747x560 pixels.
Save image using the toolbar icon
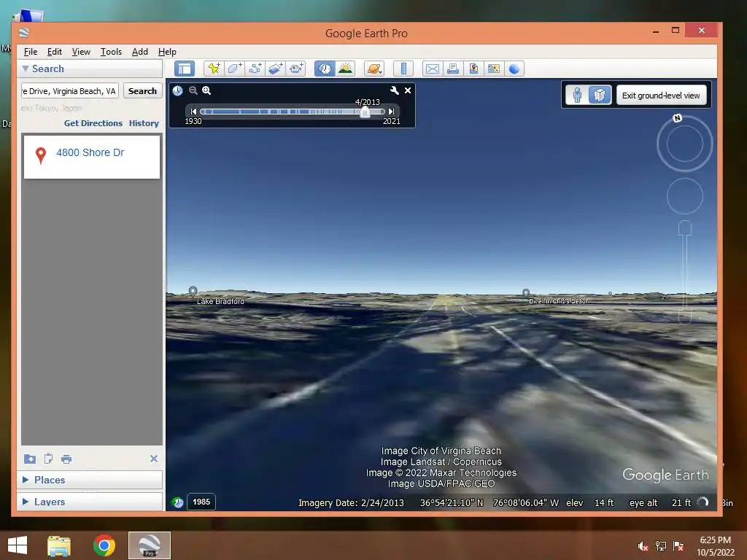pos(473,69)
